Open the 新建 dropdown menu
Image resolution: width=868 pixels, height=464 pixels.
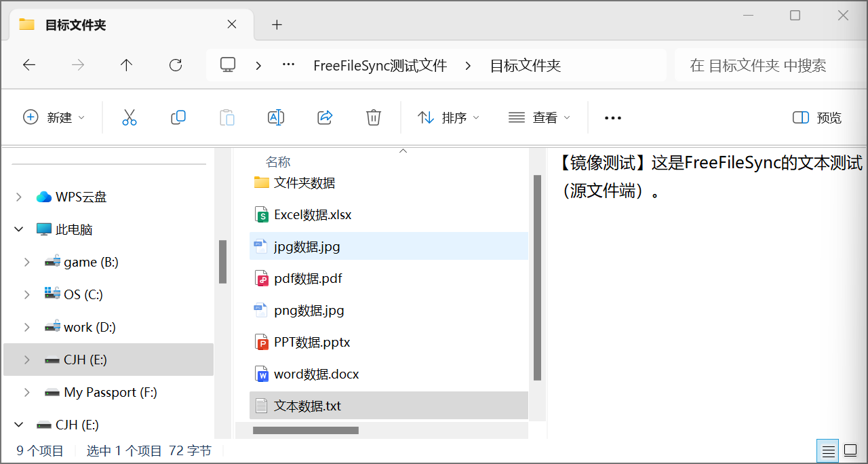(54, 117)
